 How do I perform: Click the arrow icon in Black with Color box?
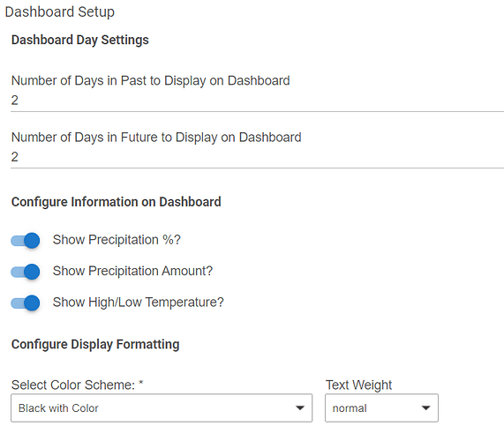300,407
